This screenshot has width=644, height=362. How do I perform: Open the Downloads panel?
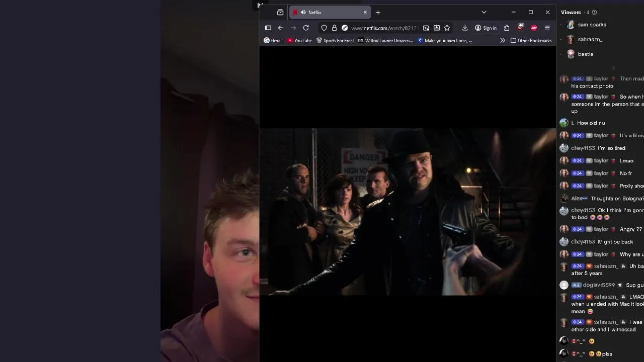[x=465, y=28]
